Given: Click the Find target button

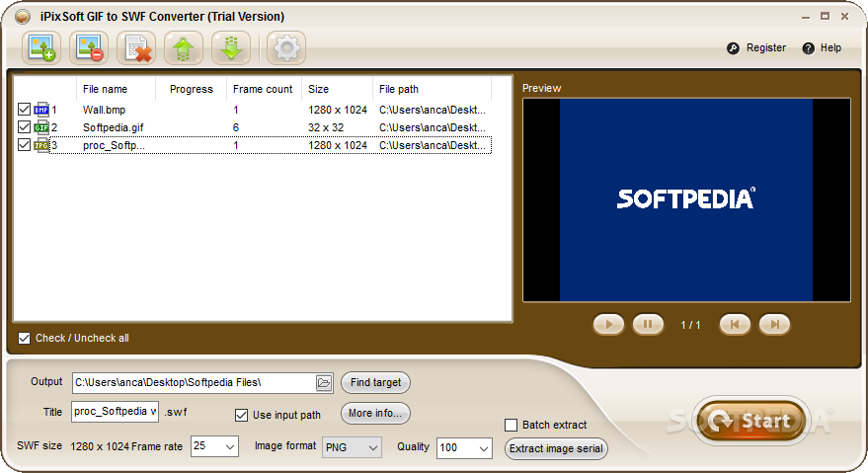Looking at the screenshot, I should [x=376, y=383].
